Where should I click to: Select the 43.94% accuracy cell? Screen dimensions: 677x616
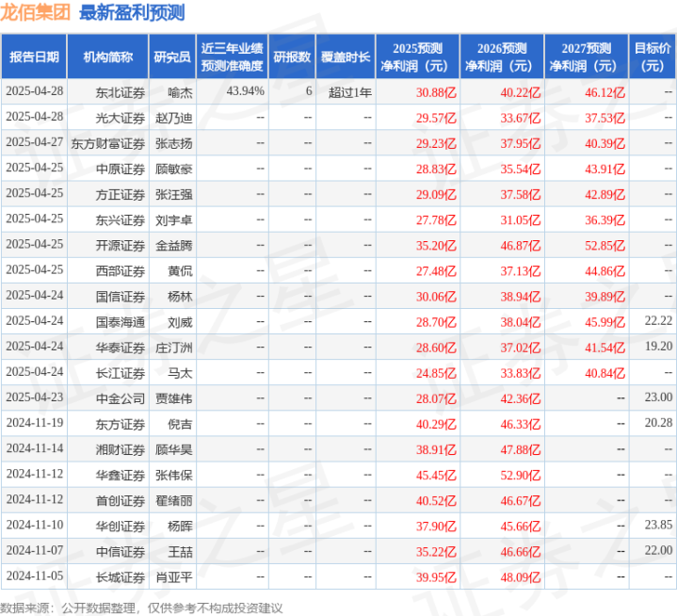pyautogui.click(x=246, y=91)
